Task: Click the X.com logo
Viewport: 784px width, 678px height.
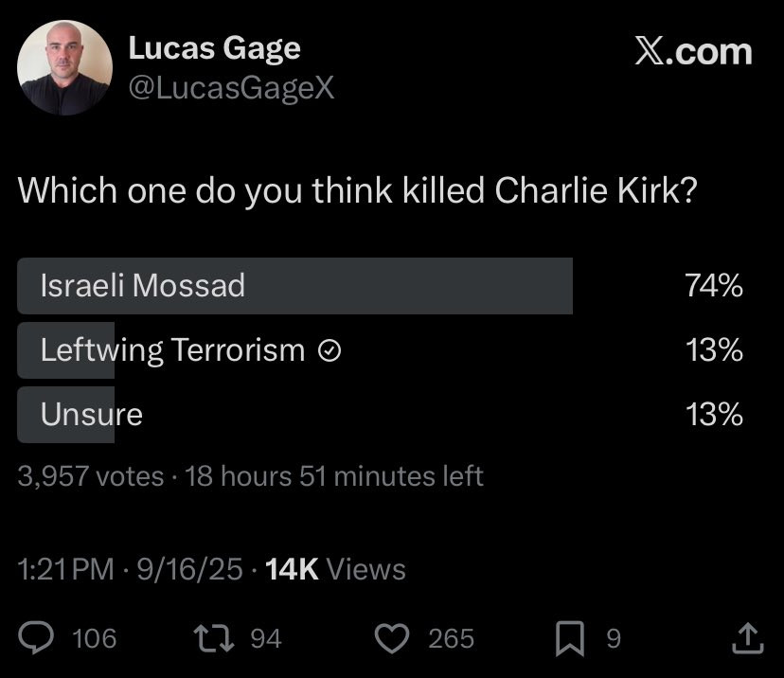Action: coord(693,51)
